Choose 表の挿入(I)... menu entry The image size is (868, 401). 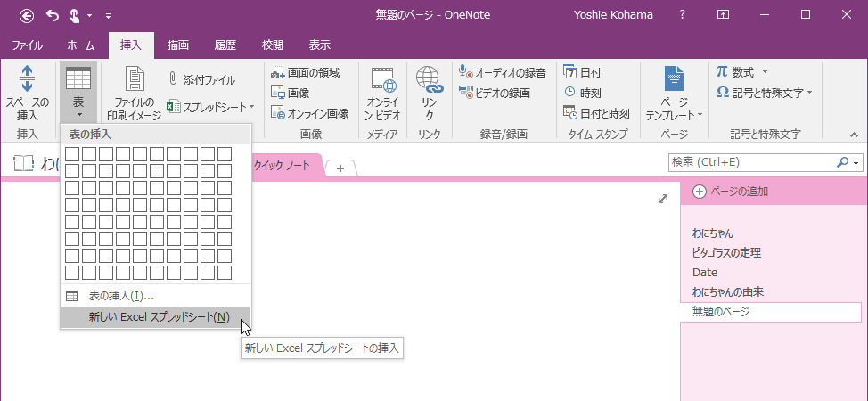pos(156,296)
